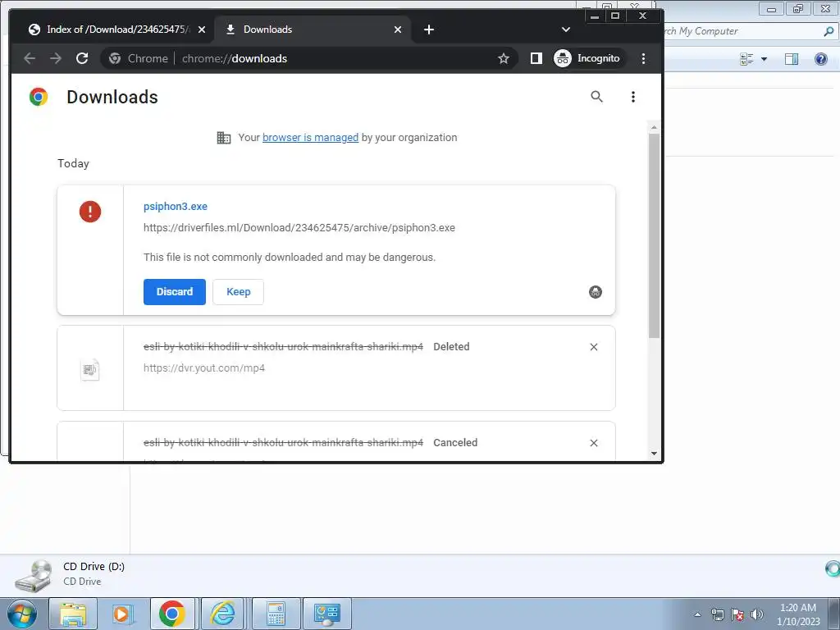Open the Explorer view options dropdown arrow
This screenshot has height=630, width=840.
(764, 59)
